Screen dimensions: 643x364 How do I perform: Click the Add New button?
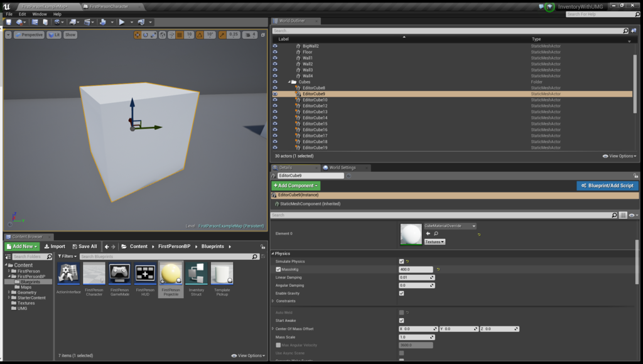pyautogui.click(x=22, y=247)
